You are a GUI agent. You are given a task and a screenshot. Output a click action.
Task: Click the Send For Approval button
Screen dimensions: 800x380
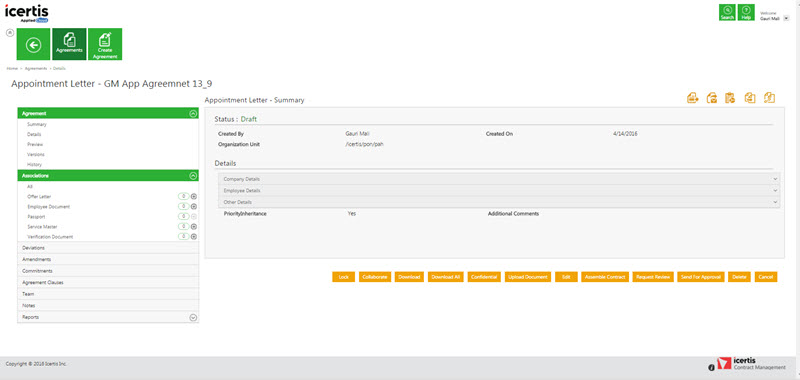701,277
